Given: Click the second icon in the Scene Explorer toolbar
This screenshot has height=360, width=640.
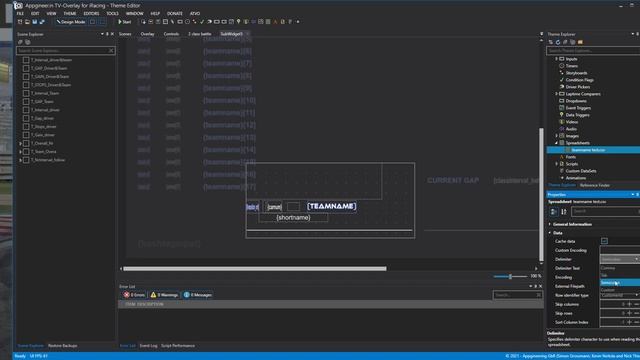Looking at the screenshot, I should pos(28,42).
